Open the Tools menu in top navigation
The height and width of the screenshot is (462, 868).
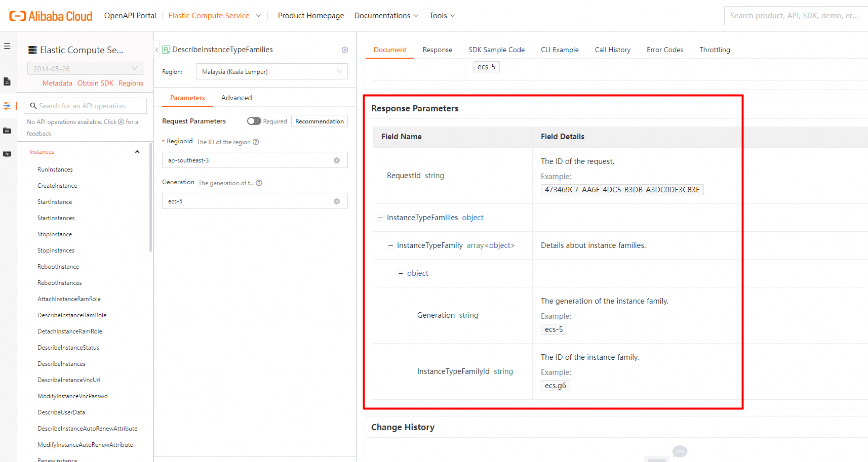pos(442,16)
